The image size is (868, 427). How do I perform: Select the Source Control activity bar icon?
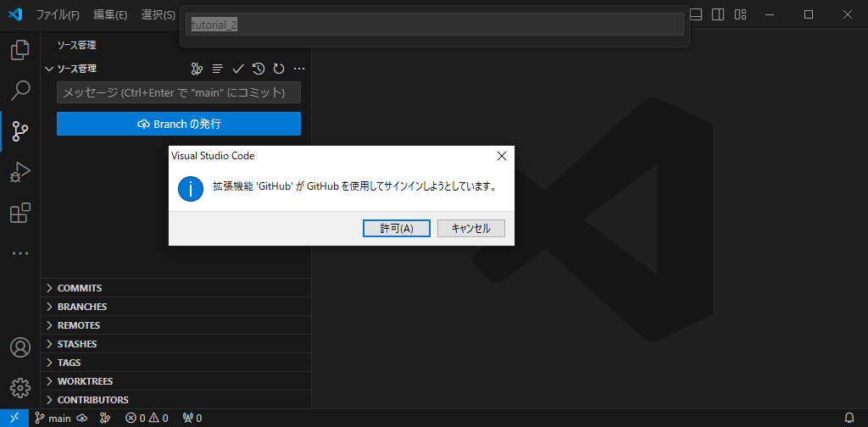tap(20, 131)
